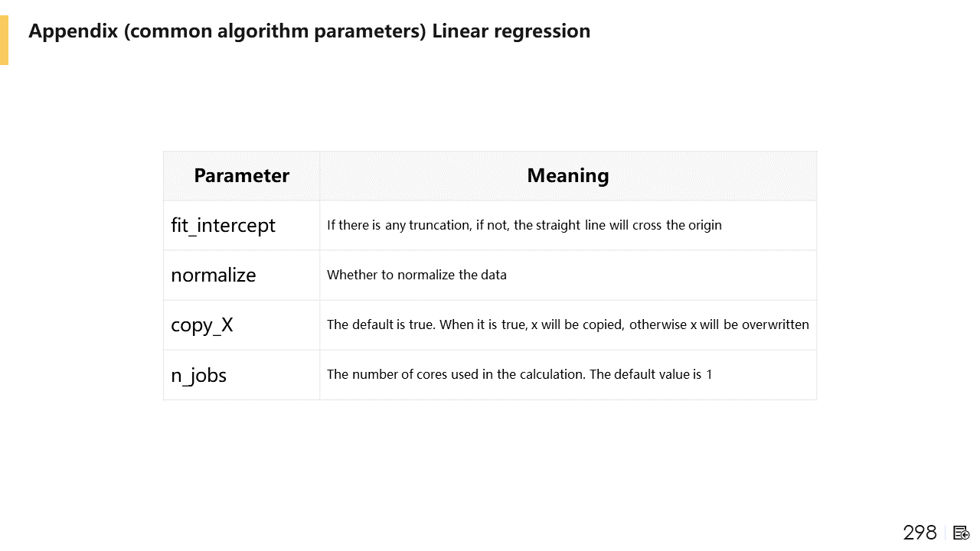Click the fit_intercept parameter cell

pos(223,226)
